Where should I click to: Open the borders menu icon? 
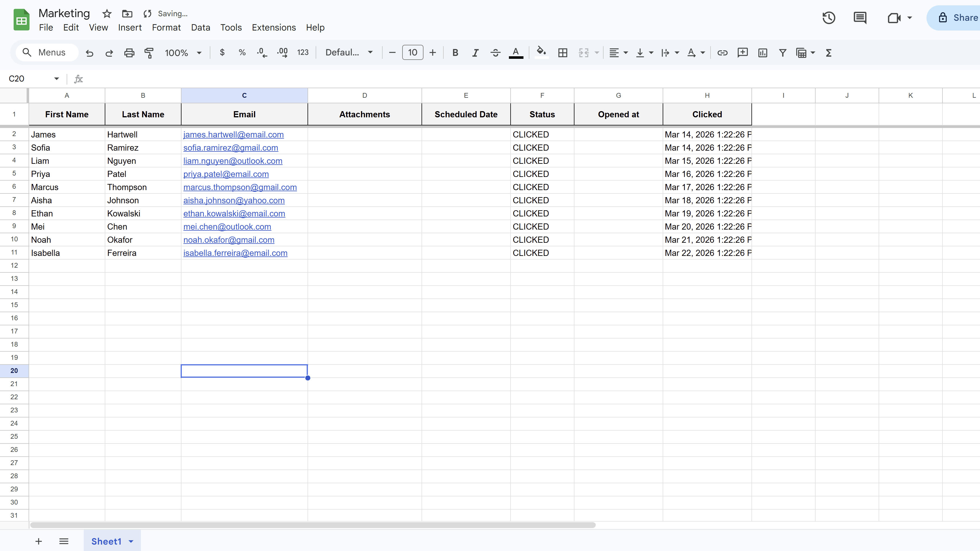coord(563,52)
